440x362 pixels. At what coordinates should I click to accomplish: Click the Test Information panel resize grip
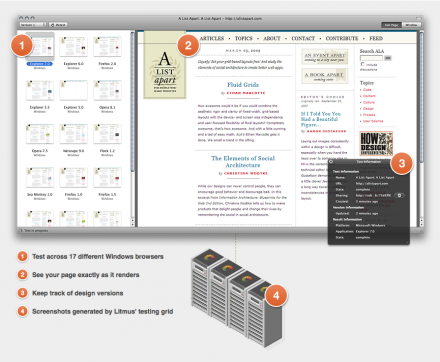407,242
